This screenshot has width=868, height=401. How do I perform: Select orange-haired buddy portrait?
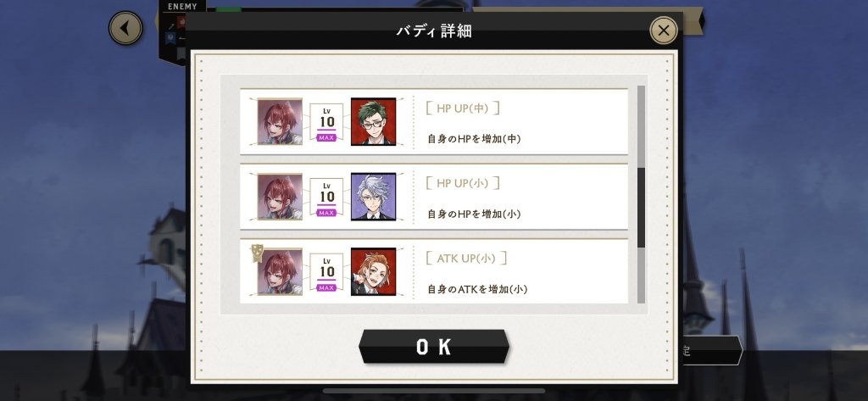[374, 271]
